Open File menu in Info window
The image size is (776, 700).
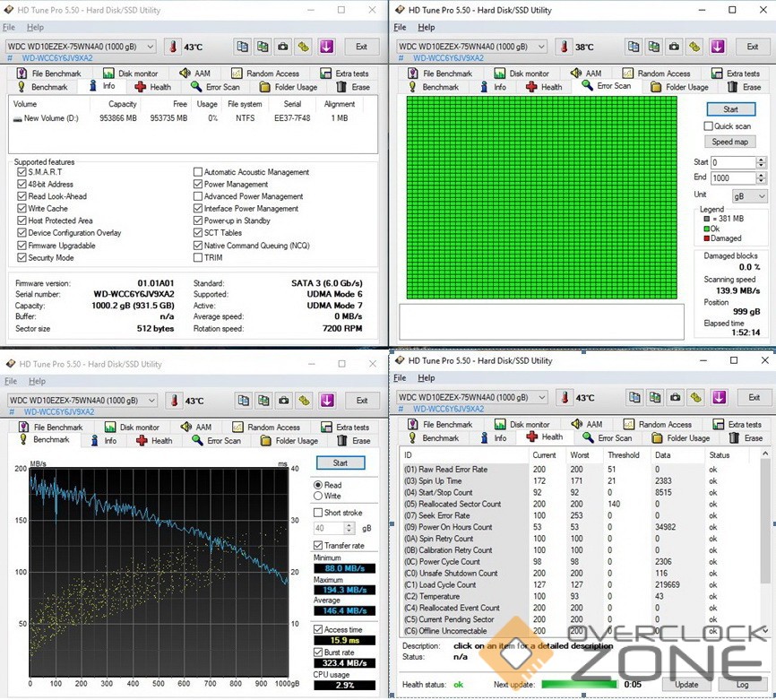(x=9, y=27)
